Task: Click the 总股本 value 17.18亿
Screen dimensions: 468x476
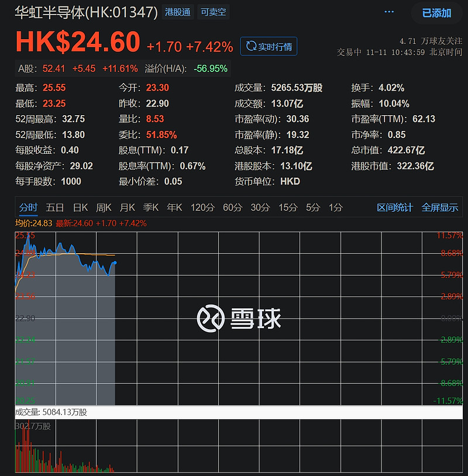Action: [287, 150]
